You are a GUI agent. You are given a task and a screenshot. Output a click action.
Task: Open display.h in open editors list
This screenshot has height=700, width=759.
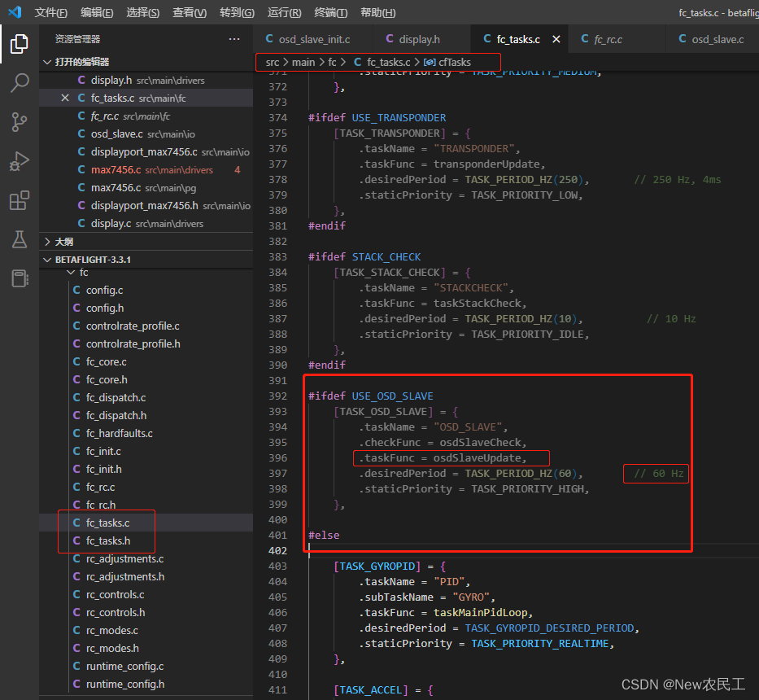pyautogui.click(x=146, y=81)
